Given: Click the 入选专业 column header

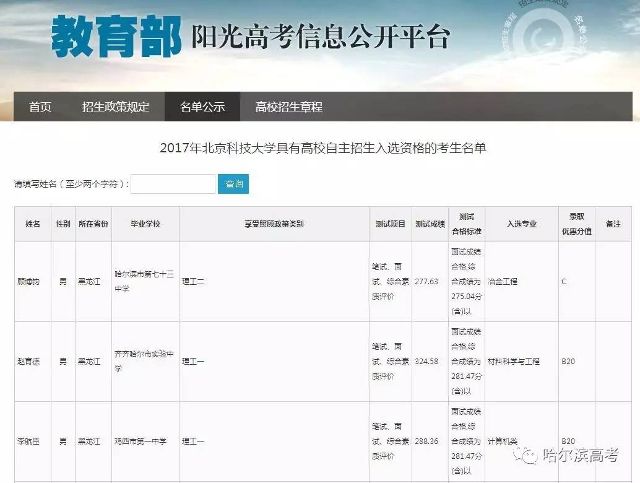Looking at the screenshot, I should click(x=522, y=224).
